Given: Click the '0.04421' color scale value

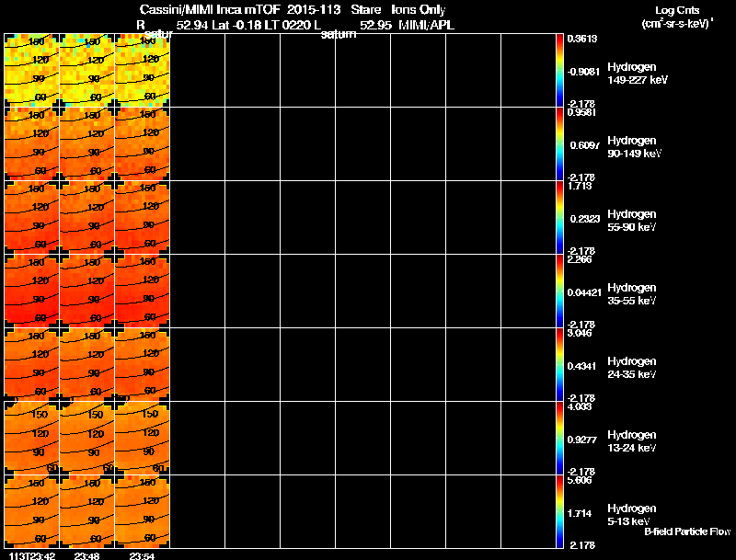Looking at the screenshot, I should [584, 292].
